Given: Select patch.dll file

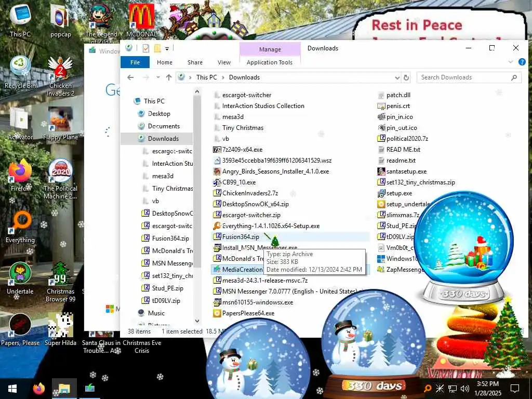Looking at the screenshot, I should (x=398, y=96).
